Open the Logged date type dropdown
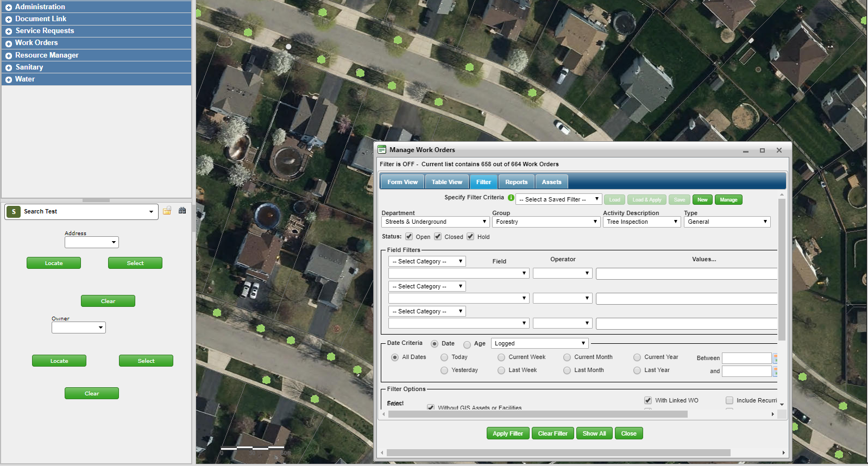This screenshot has height=466, width=868. pyautogui.click(x=539, y=343)
